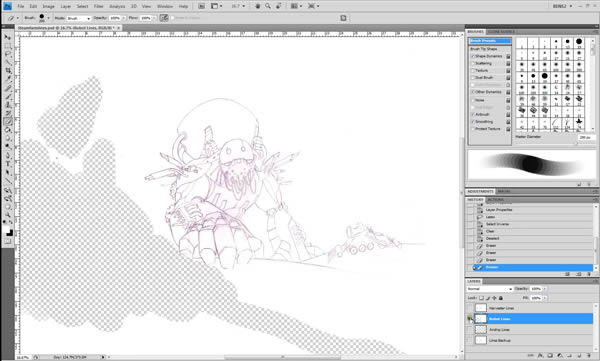Toggle airbrush mode in the options bar
Image resolution: width=600 pixels, height=361 pixels.
pyautogui.click(x=164, y=18)
